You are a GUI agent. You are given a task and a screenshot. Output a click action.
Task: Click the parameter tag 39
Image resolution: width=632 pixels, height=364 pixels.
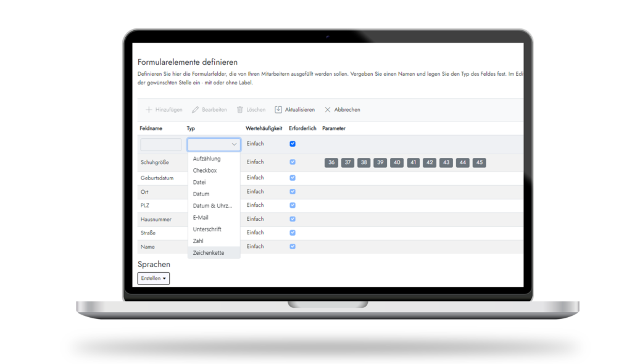click(x=380, y=162)
